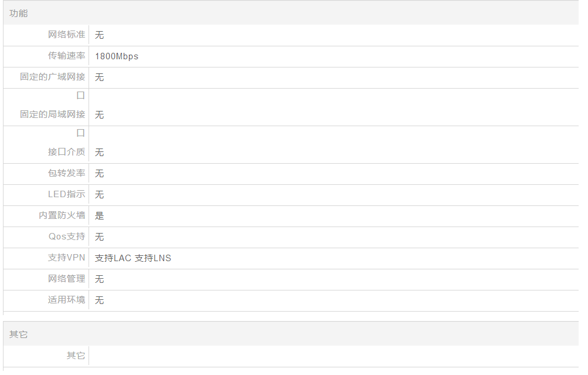
Task: Click the 支持LAC 支持LNS value text
Action: [x=133, y=258]
